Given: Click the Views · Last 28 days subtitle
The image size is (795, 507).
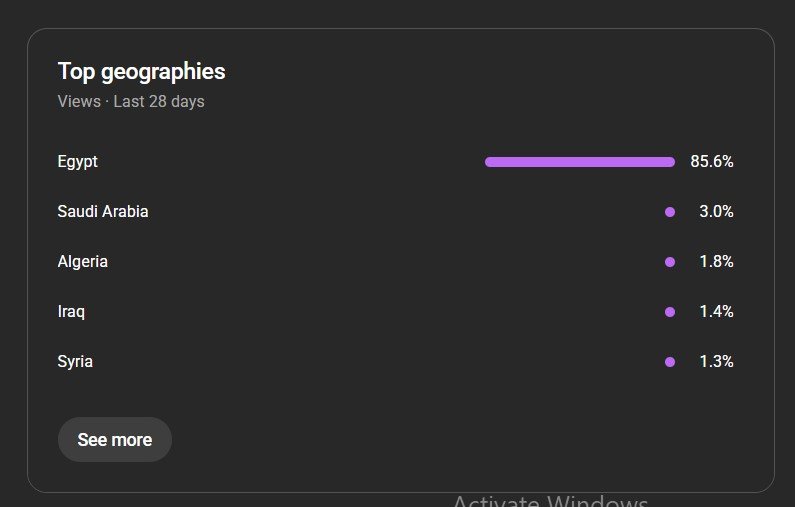Looking at the screenshot, I should pos(131,102).
